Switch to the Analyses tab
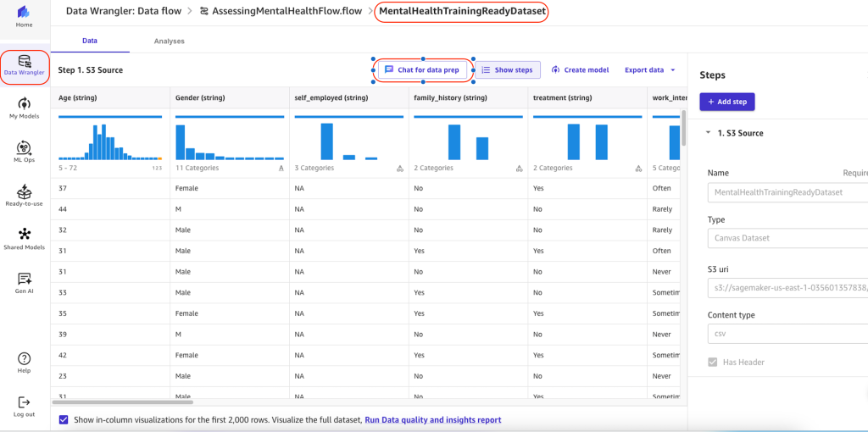Image resolution: width=868 pixels, height=432 pixels. 170,41
